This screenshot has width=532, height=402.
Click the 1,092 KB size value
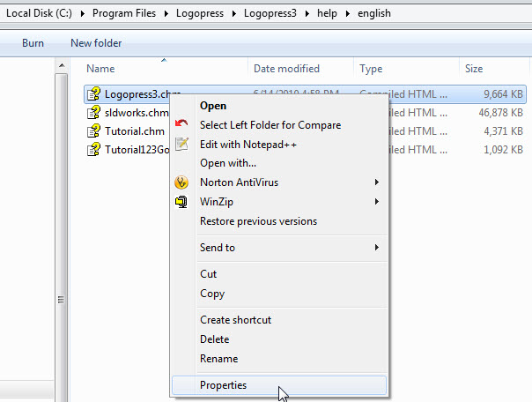pyautogui.click(x=503, y=149)
